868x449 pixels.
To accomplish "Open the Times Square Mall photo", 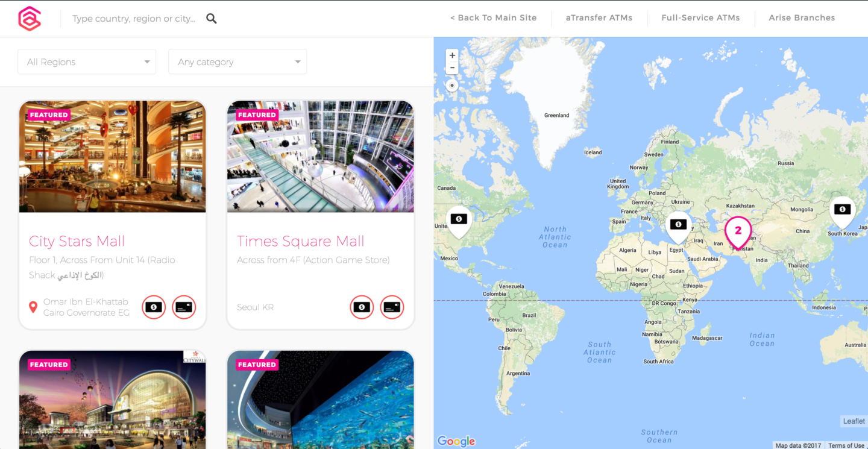I will tap(321, 157).
